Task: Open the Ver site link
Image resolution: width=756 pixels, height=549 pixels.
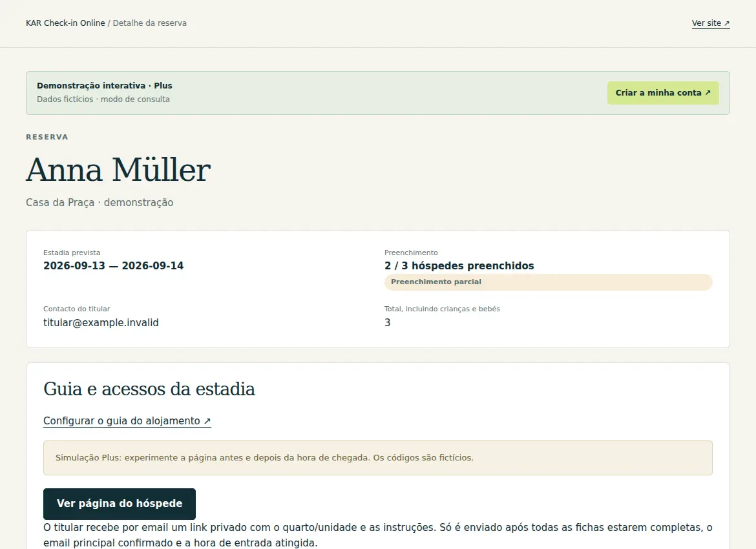Action: coord(711,23)
